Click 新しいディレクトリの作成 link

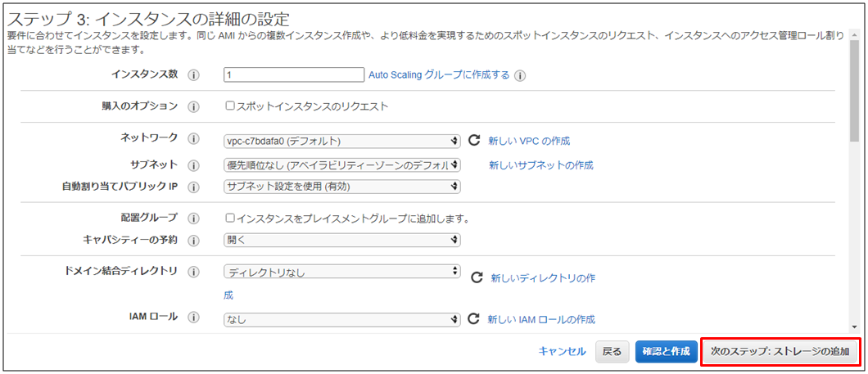click(543, 277)
